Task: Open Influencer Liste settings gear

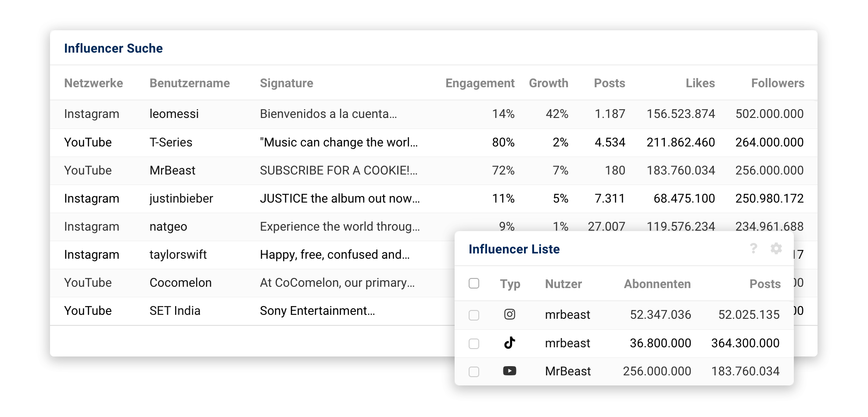Action: [x=776, y=249]
